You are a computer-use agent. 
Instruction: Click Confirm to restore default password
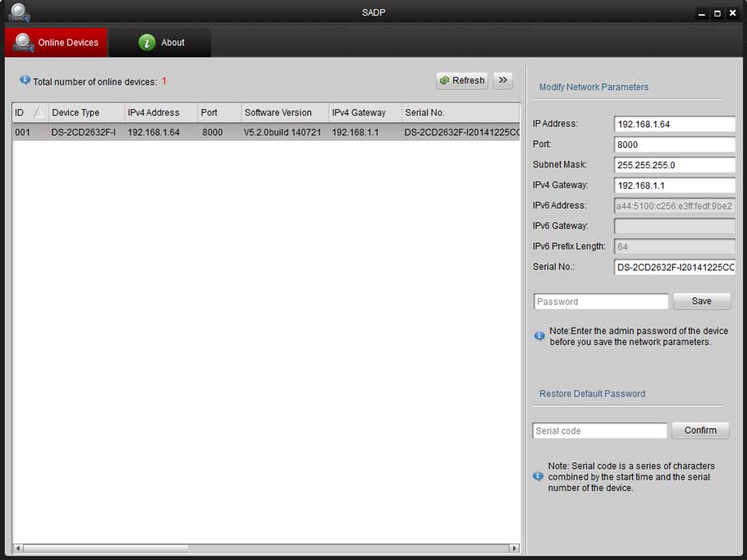(700, 430)
